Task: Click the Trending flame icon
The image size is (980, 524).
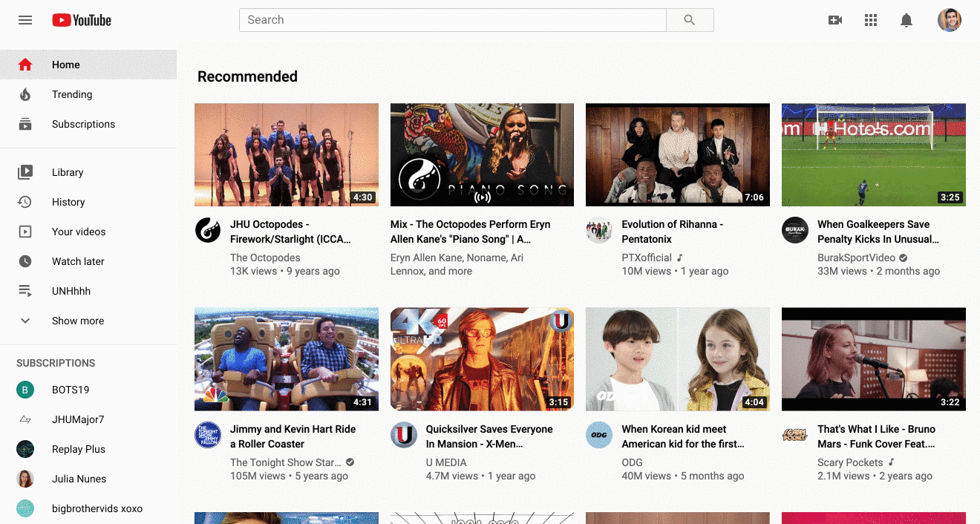Action: pos(25,94)
